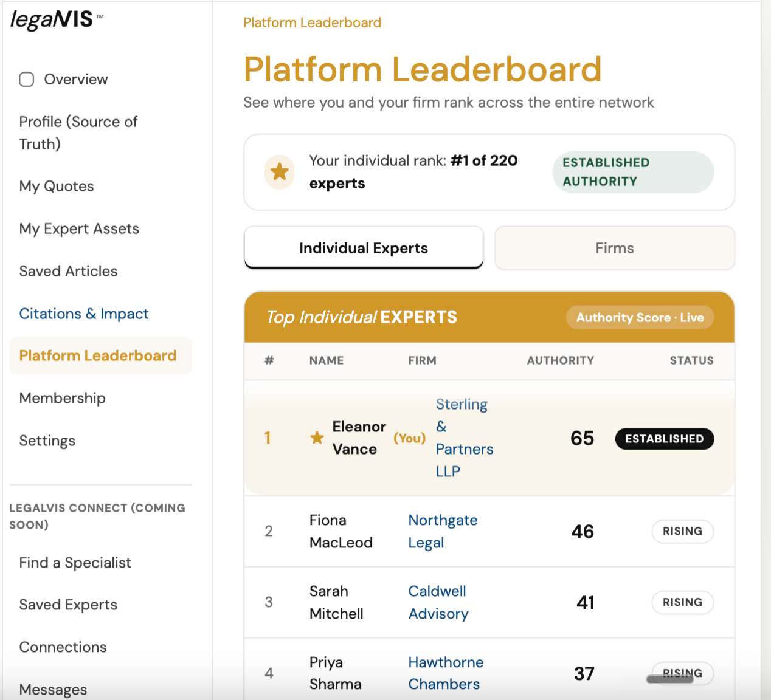Click authority score 46
This screenshot has width=771, height=700.
583,531
